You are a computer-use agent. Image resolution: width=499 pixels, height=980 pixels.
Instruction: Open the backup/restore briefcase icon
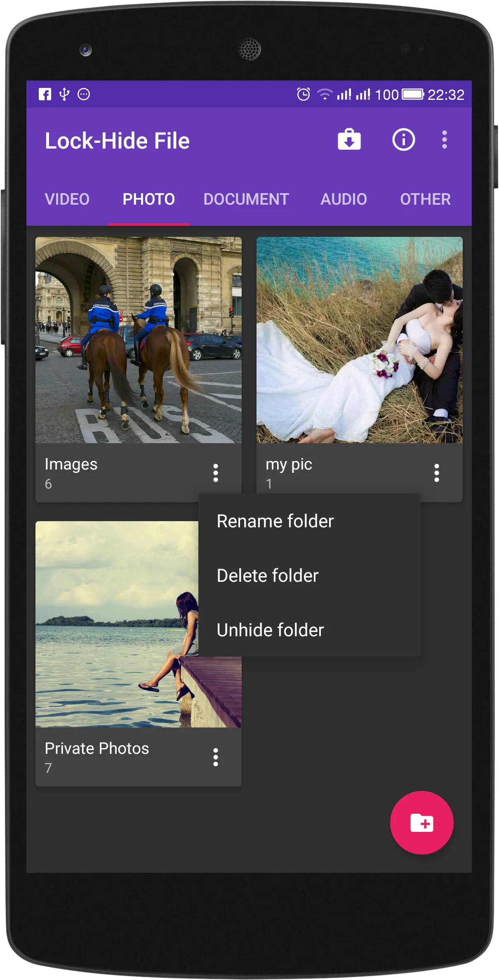tap(349, 140)
